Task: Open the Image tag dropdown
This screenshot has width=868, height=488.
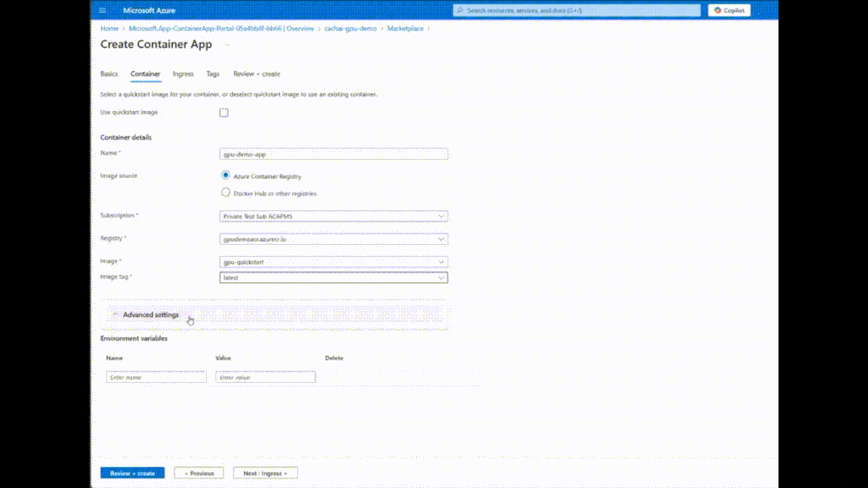Action: (334, 278)
